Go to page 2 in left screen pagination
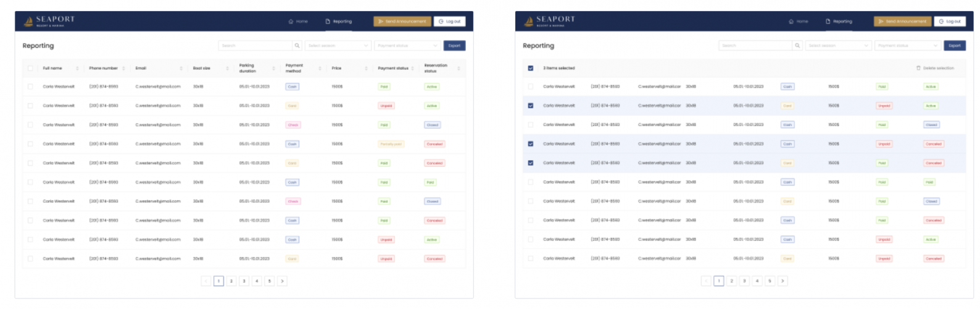This screenshot has height=309, width=980. 231,281
